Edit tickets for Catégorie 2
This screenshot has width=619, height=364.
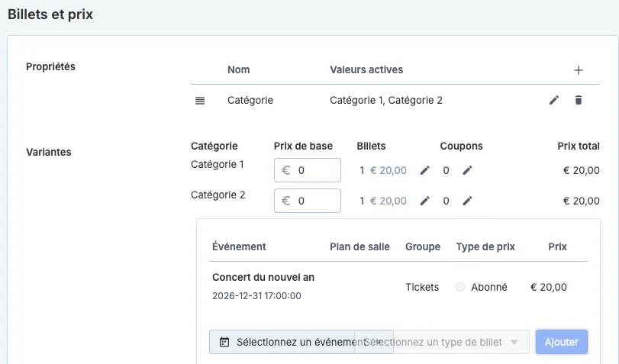pos(425,201)
